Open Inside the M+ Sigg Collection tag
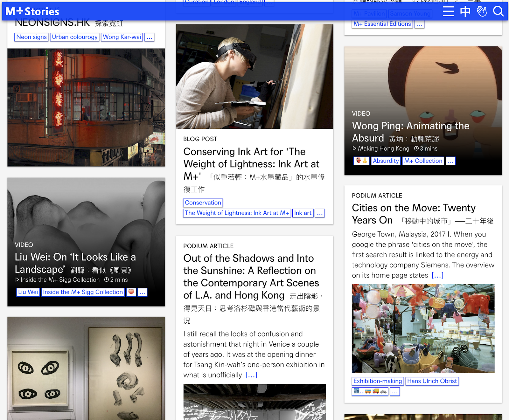Viewport: 509px width, 420px height. click(x=83, y=292)
